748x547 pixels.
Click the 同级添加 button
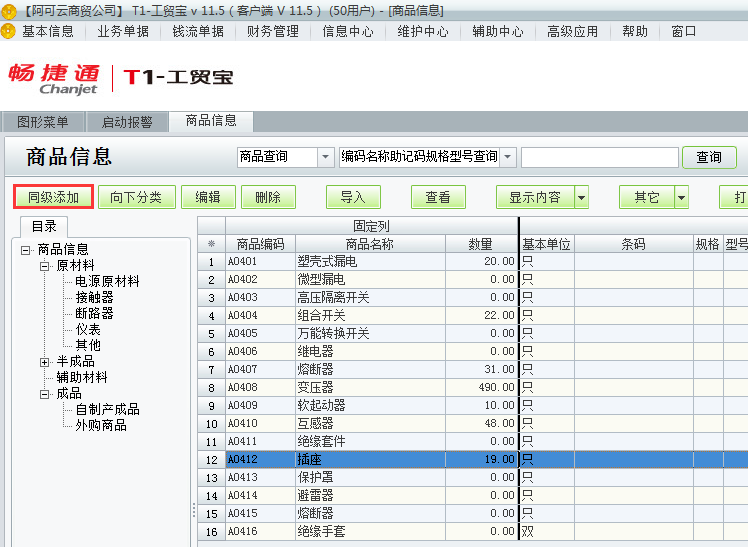click(x=54, y=197)
